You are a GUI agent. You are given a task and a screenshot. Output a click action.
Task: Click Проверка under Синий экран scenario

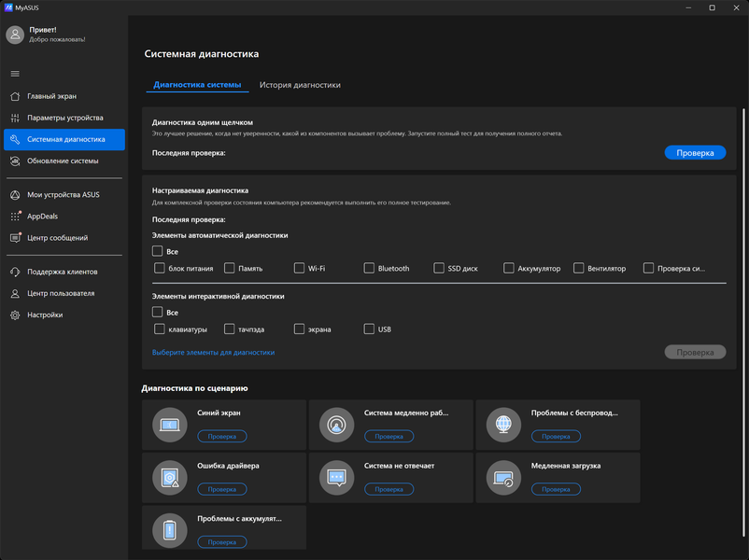coord(222,436)
